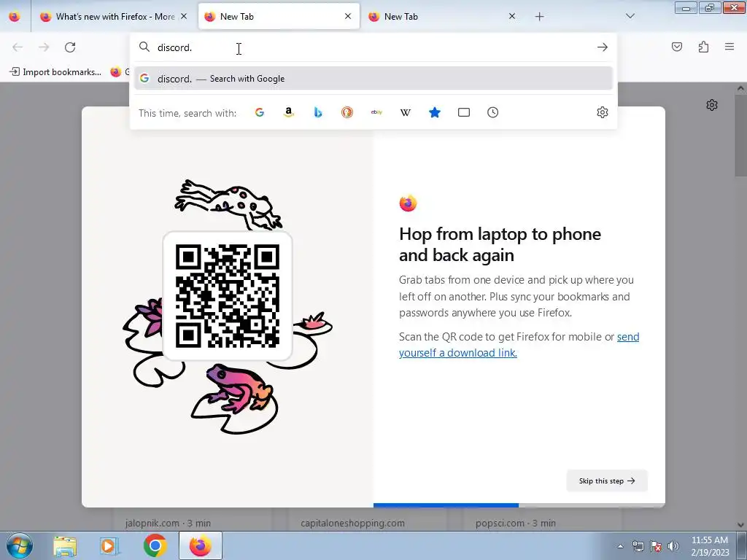Screen dimensions: 747x560
Task: Open Save to Pocket button
Action: point(677,47)
